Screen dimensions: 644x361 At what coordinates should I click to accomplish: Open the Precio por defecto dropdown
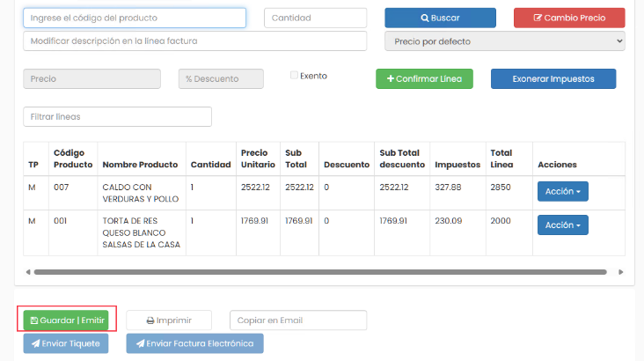pos(504,41)
